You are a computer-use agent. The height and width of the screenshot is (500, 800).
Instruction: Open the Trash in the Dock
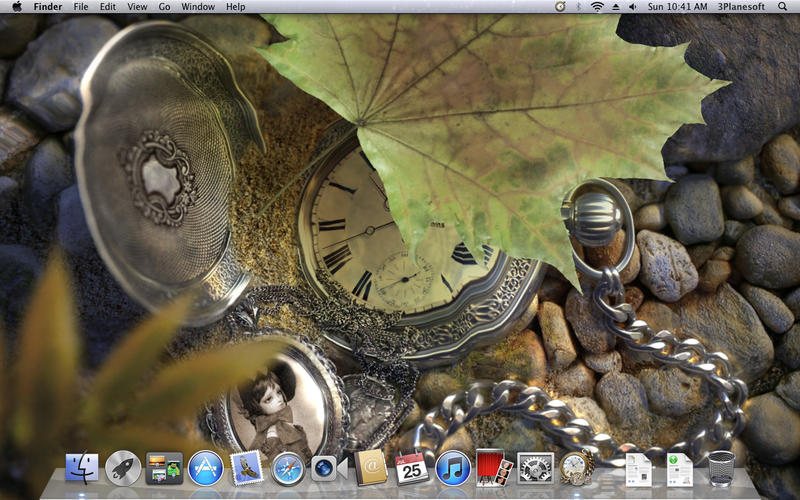pyautogui.click(x=721, y=468)
